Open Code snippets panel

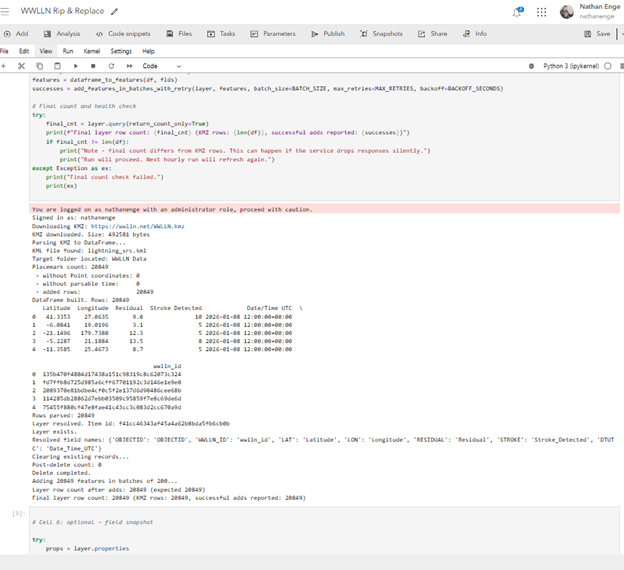click(123, 34)
